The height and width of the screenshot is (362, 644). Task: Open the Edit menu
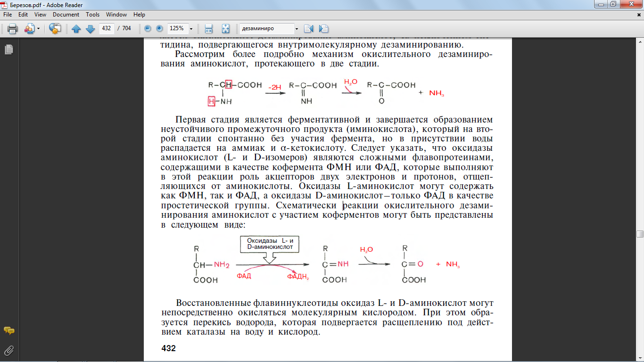click(x=23, y=15)
